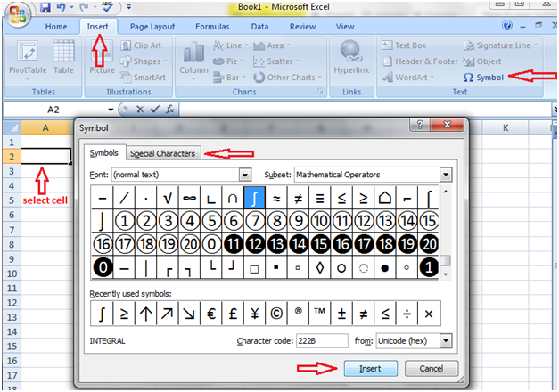This screenshot has width=559, height=392.
Task: Click symbol grid scrollbar down arrow
Action: coord(445,274)
